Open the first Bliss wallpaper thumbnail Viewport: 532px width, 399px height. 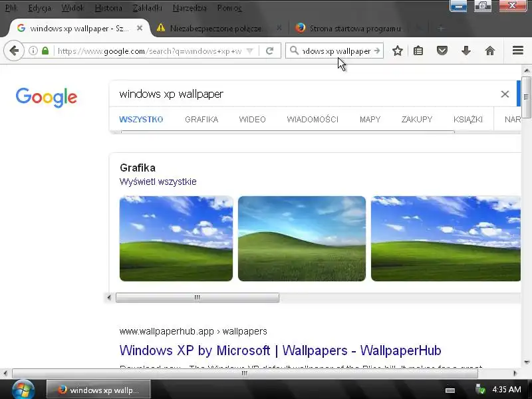176,239
